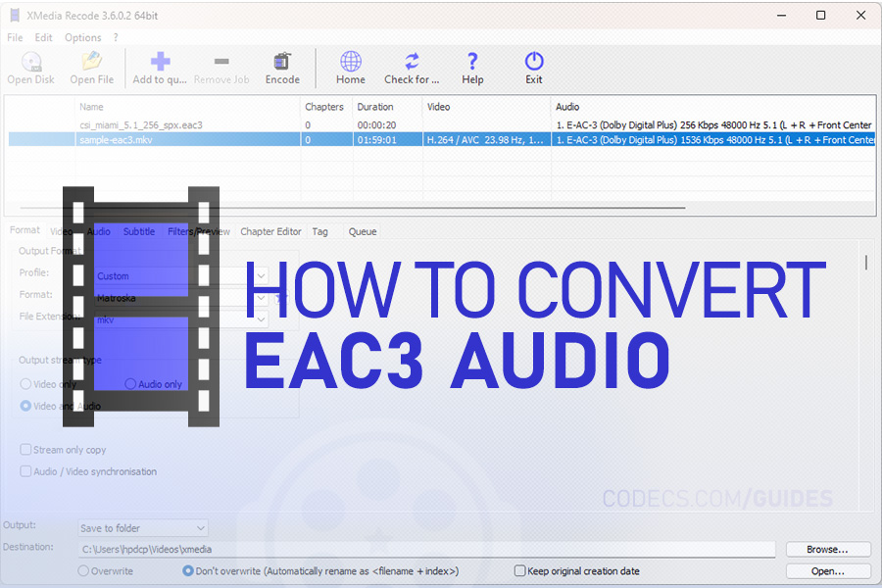Click the settings panel vertical scrollbar
Image resolution: width=882 pixels, height=588 pixels.
tap(866, 263)
